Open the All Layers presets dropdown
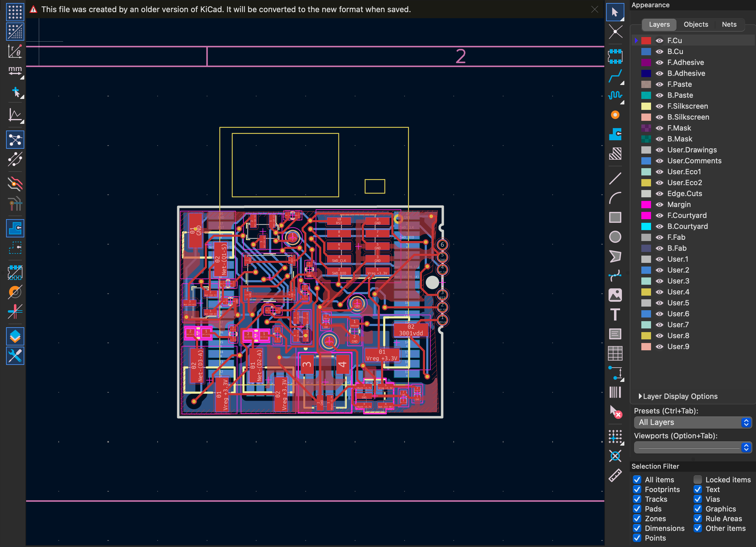Viewport: 756px width, 547px height. [693, 422]
